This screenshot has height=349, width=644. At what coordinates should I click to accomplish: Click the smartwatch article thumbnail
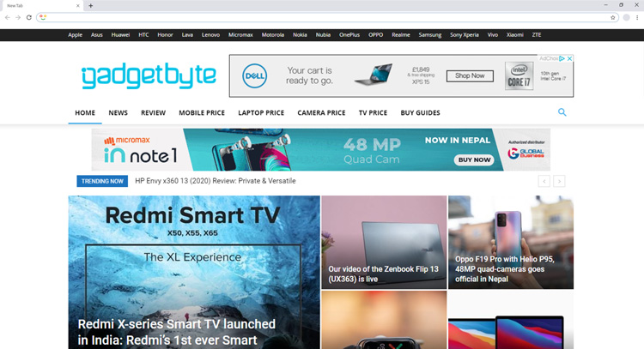[x=384, y=320]
